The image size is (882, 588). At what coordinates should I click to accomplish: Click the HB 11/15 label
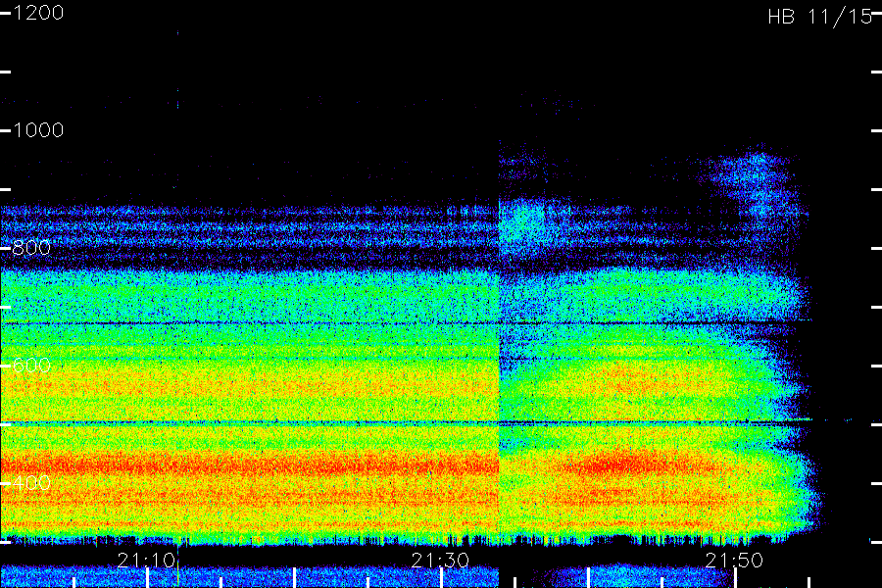pyautogui.click(x=819, y=17)
